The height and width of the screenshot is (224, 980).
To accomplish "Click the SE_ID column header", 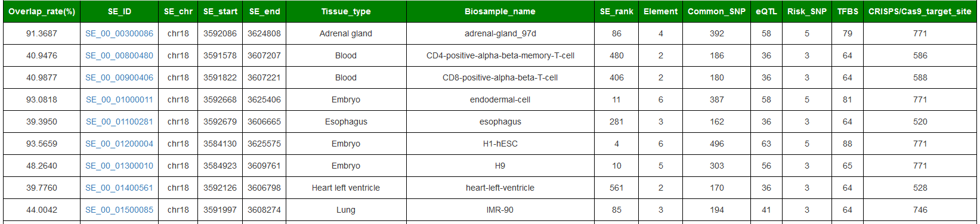I will [x=119, y=11].
